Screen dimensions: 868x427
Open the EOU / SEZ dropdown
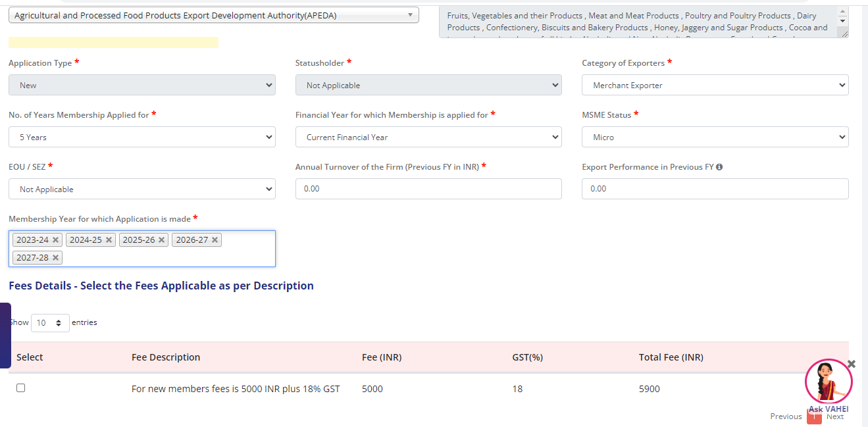[x=141, y=189]
